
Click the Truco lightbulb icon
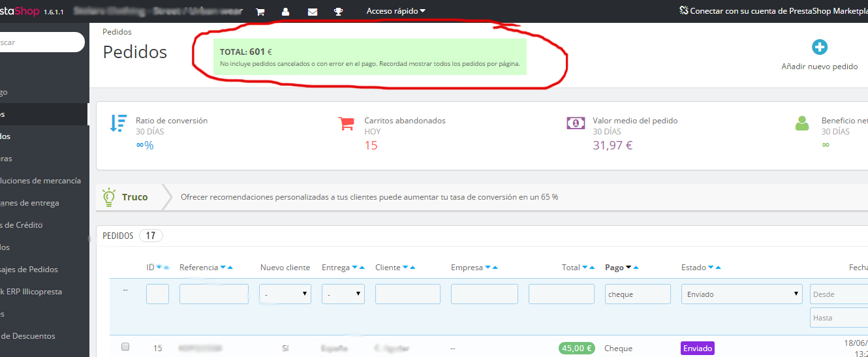(108, 196)
